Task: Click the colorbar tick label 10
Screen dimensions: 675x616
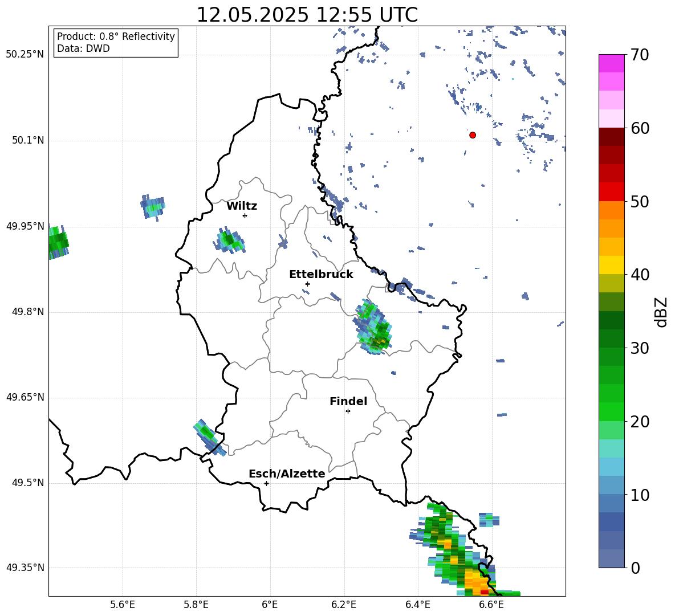Action: (639, 495)
